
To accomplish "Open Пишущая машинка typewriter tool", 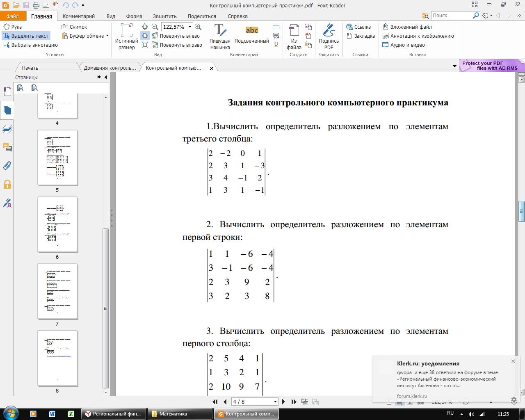I will 220,37.
